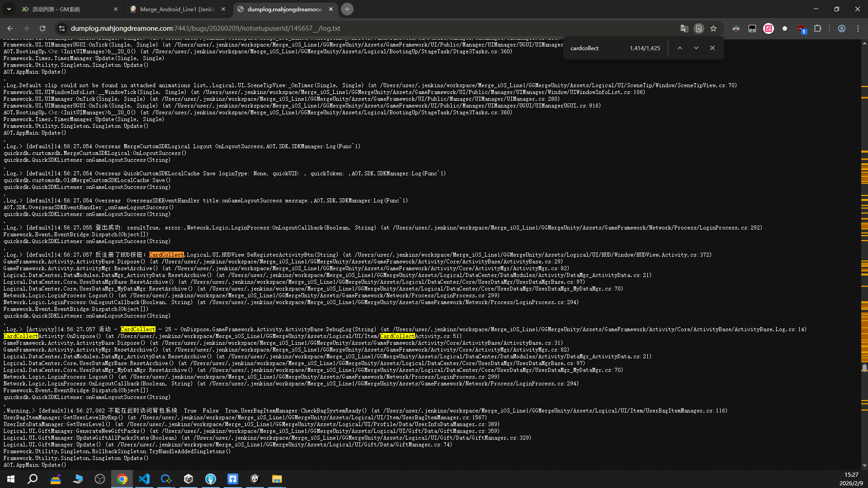Viewport: 868px width, 488px height.
Task: Click the pink translator extension icon
Action: [x=769, y=28]
